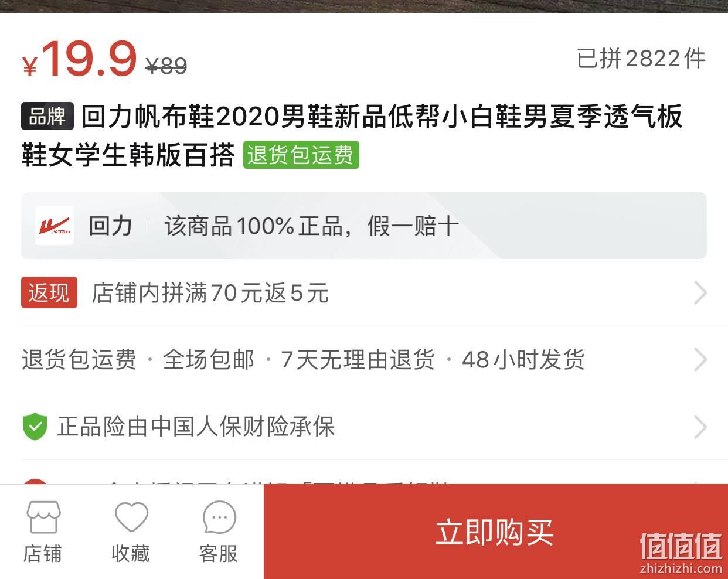Viewport: 728px width, 579px height.
Task: Click the 已拼2822件 sold count
Action: click(x=641, y=59)
